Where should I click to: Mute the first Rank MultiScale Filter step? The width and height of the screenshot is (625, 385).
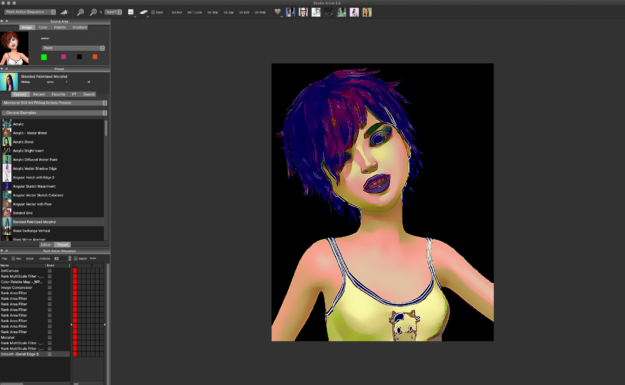point(50,276)
